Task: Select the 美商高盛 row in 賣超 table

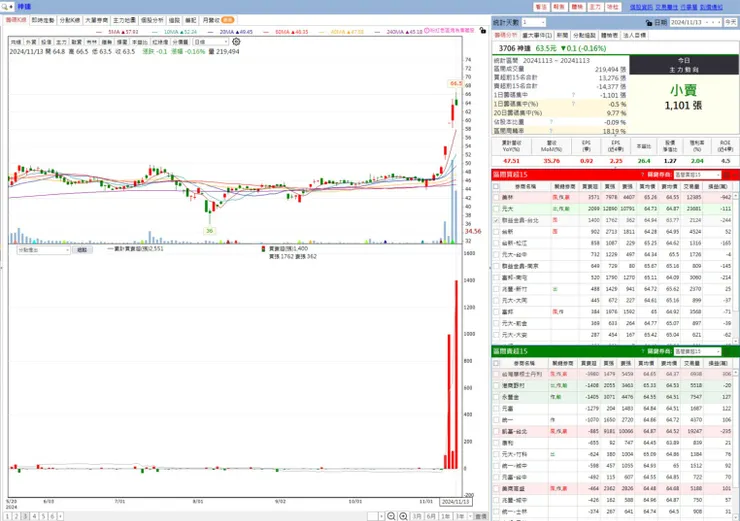Action: [x=613, y=488]
